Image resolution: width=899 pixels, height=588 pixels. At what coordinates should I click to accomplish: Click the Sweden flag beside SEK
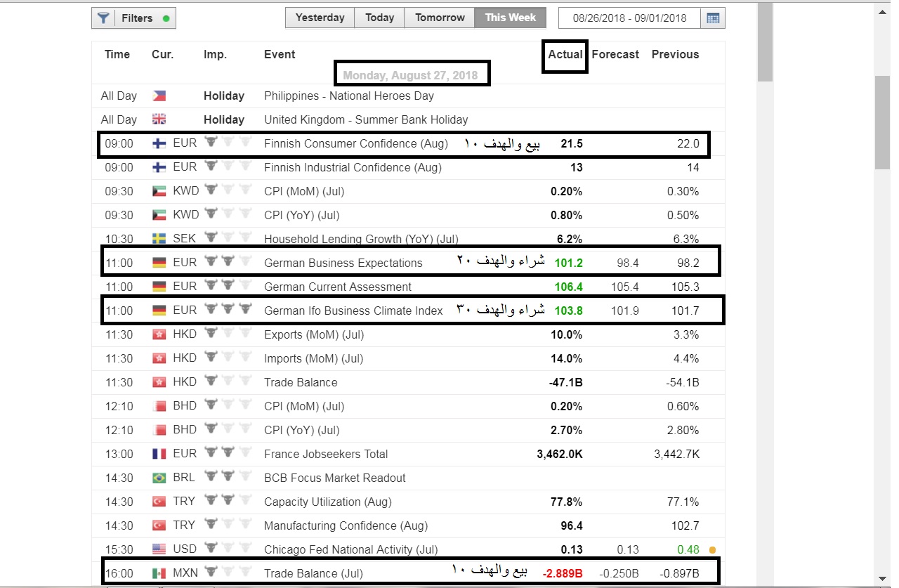159,239
